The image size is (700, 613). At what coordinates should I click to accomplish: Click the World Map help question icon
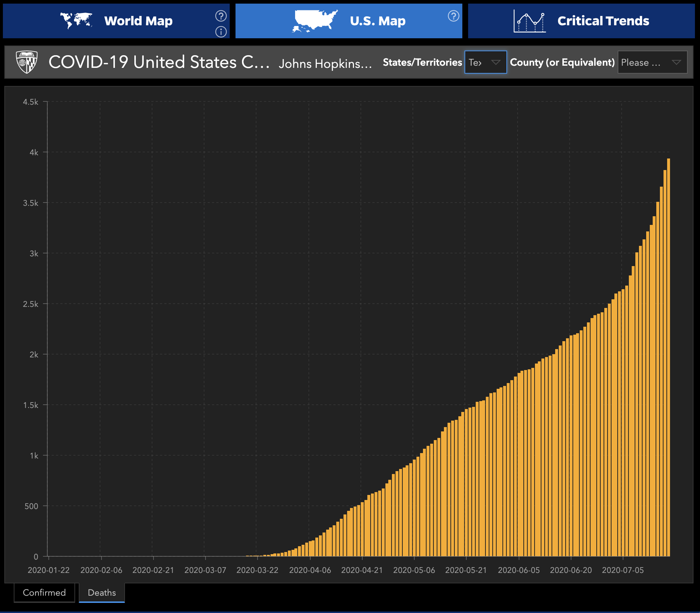click(221, 16)
